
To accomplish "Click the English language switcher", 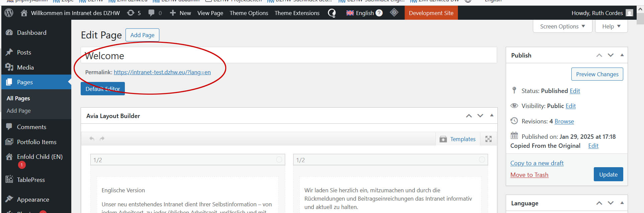I will tap(365, 13).
